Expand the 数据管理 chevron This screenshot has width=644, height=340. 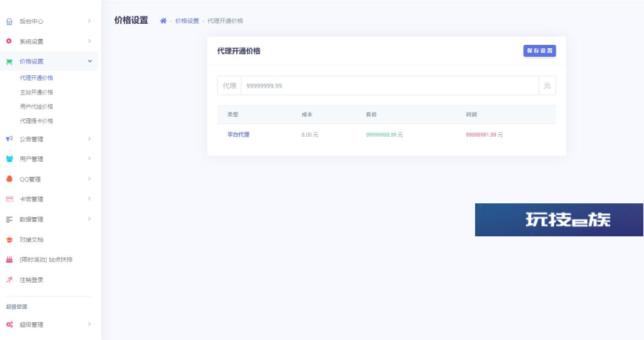89,219
